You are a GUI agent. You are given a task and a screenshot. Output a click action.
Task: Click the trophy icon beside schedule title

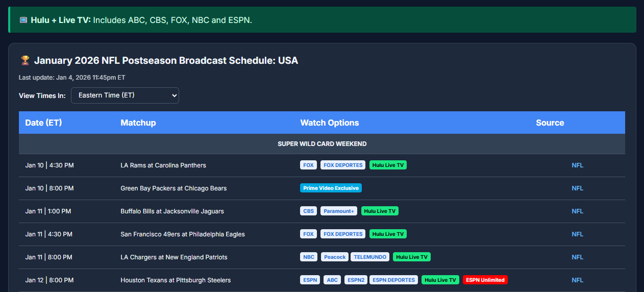click(x=25, y=60)
